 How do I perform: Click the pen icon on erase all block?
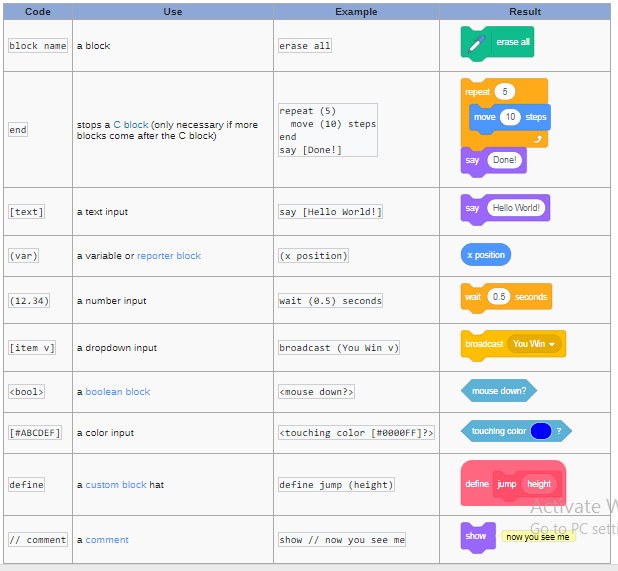click(476, 44)
